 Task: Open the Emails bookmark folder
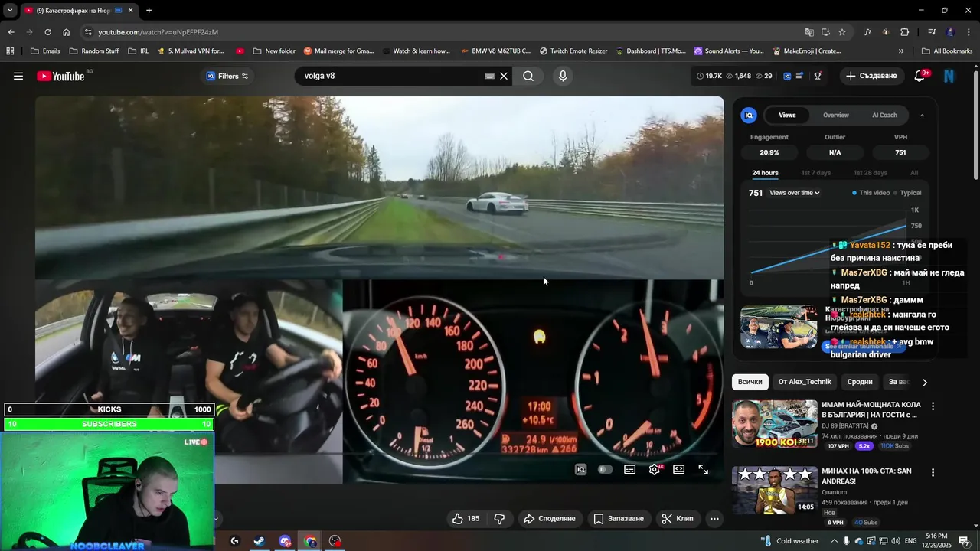click(x=45, y=51)
